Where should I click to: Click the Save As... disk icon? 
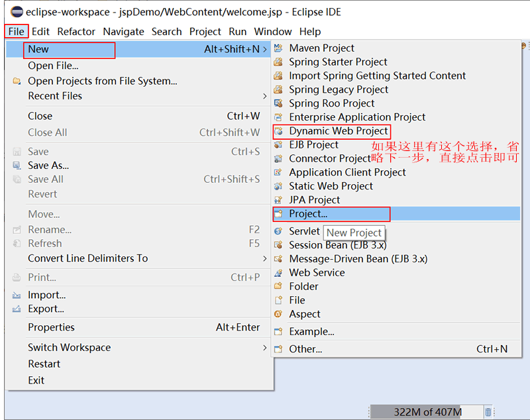tap(17, 166)
